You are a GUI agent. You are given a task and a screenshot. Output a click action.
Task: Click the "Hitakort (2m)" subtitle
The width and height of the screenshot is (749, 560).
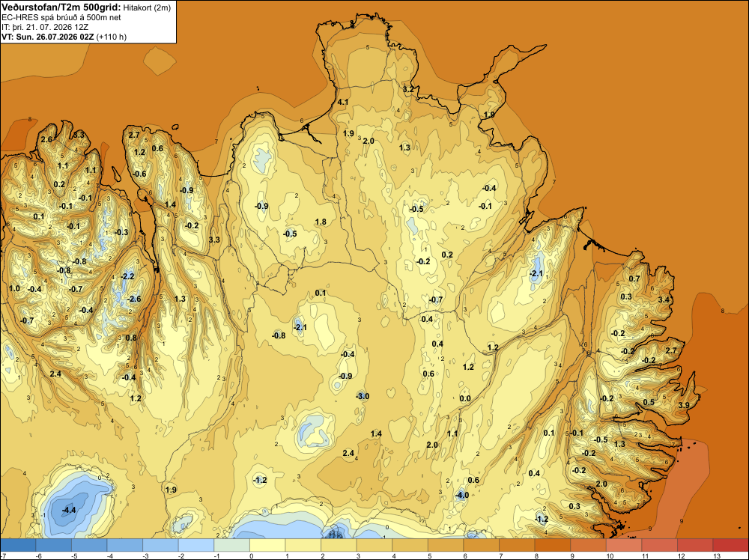[147, 7]
